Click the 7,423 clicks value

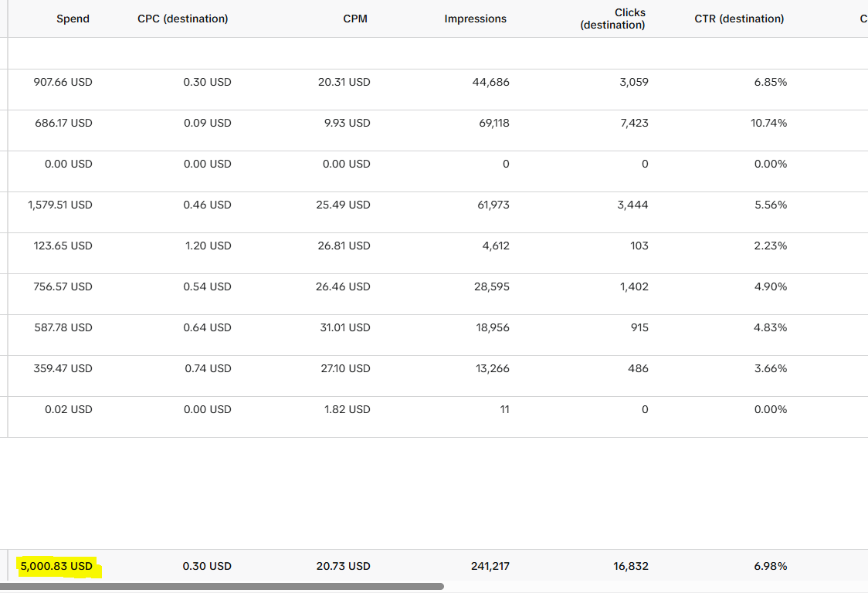634,123
